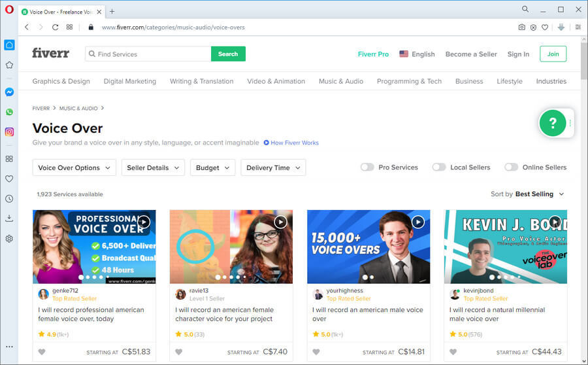Open Speed Dial start page icon
588x365 pixels.
[69, 27]
